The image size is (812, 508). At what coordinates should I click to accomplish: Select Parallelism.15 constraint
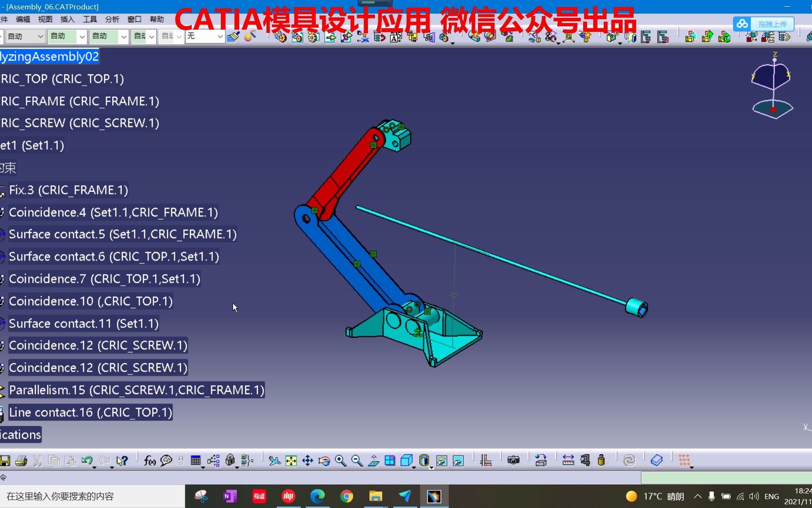(x=137, y=390)
